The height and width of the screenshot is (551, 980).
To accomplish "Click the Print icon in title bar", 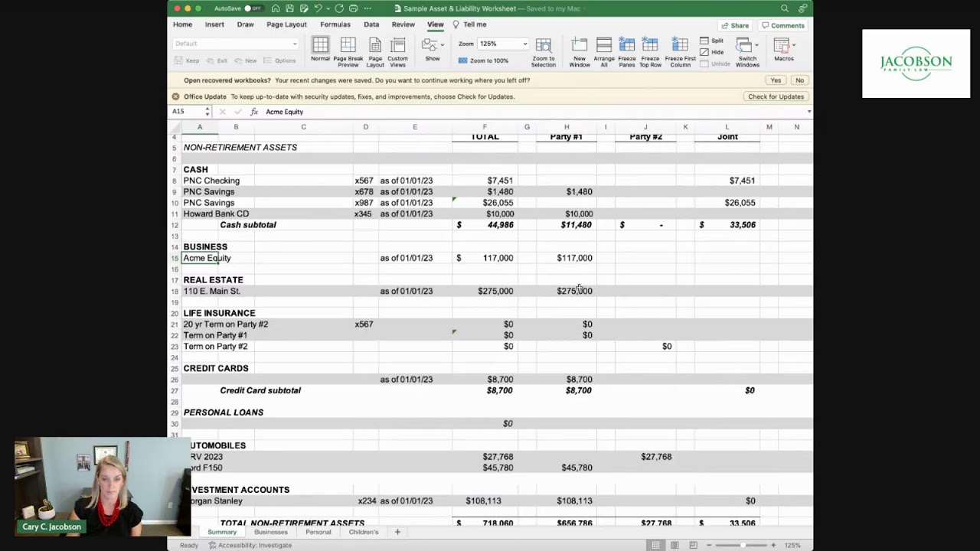I will [353, 8].
